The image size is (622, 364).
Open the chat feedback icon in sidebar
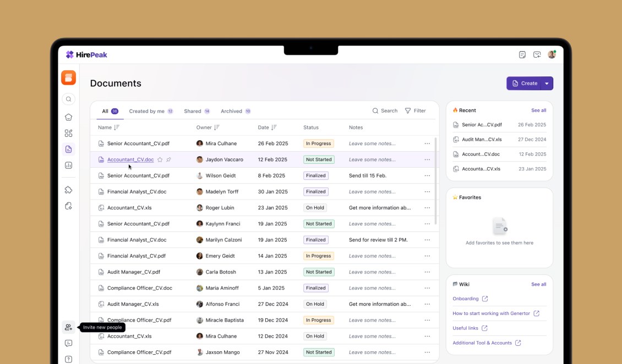69,343
